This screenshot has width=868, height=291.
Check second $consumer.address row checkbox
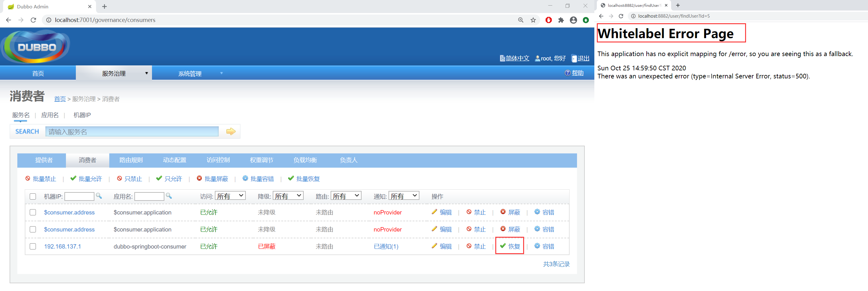coord(33,229)
